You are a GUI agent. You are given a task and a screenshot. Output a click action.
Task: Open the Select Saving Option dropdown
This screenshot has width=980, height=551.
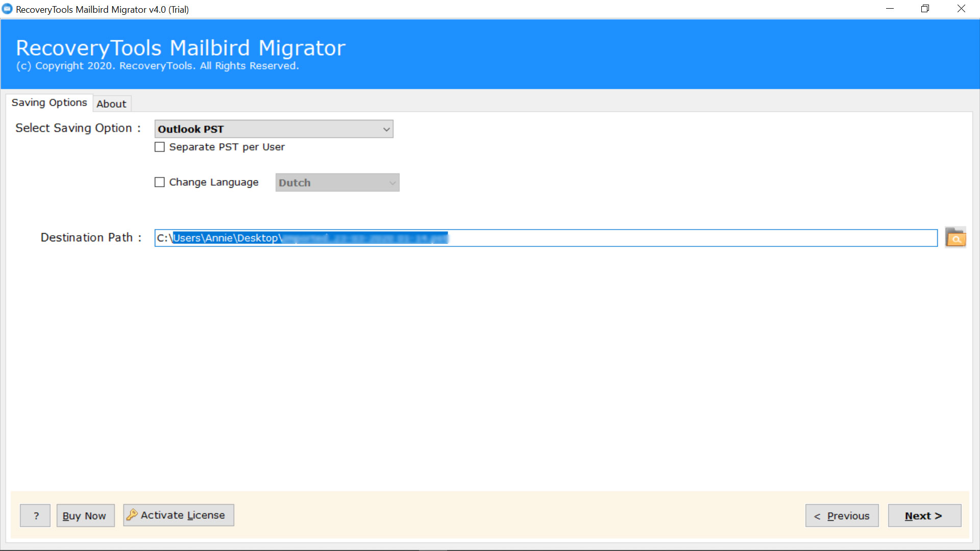pos(274,129)
